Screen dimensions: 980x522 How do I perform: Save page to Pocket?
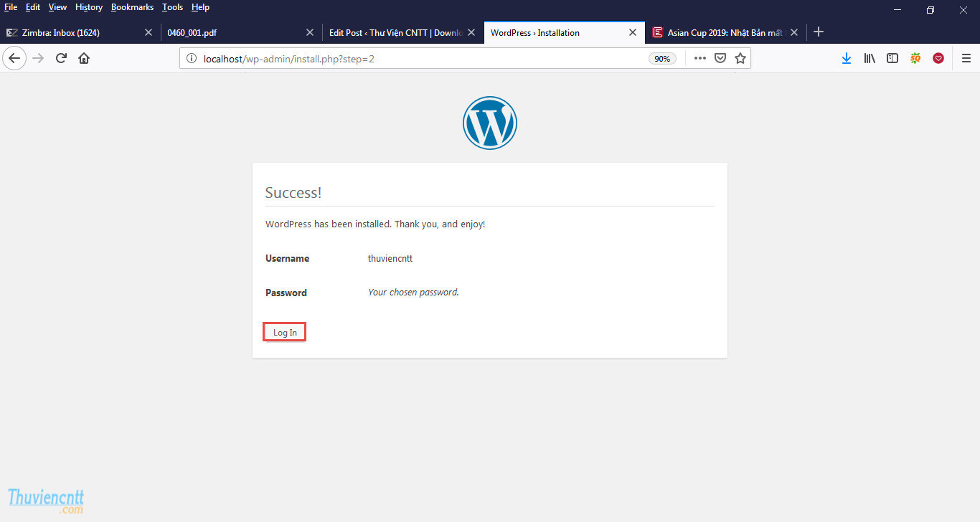coord(720,58)
